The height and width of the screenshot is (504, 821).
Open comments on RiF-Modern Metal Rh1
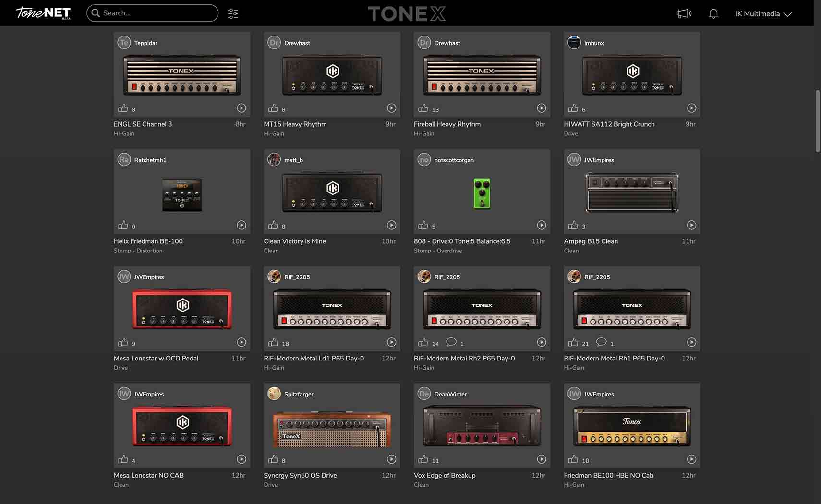click(x=601, y=342)
